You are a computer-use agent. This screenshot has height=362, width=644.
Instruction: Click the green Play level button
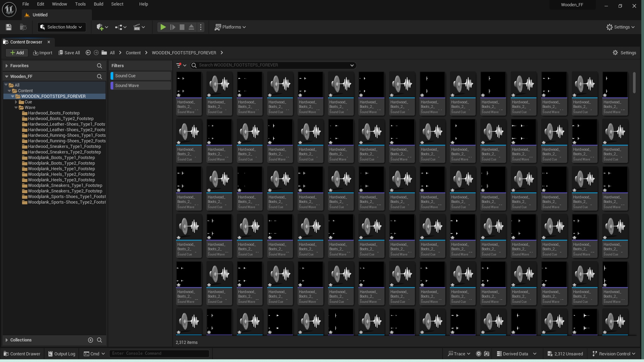click(163, 27)
